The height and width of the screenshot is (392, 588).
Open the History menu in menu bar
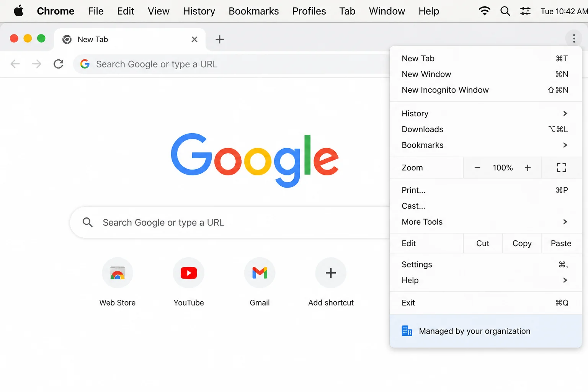pos(199,11)
